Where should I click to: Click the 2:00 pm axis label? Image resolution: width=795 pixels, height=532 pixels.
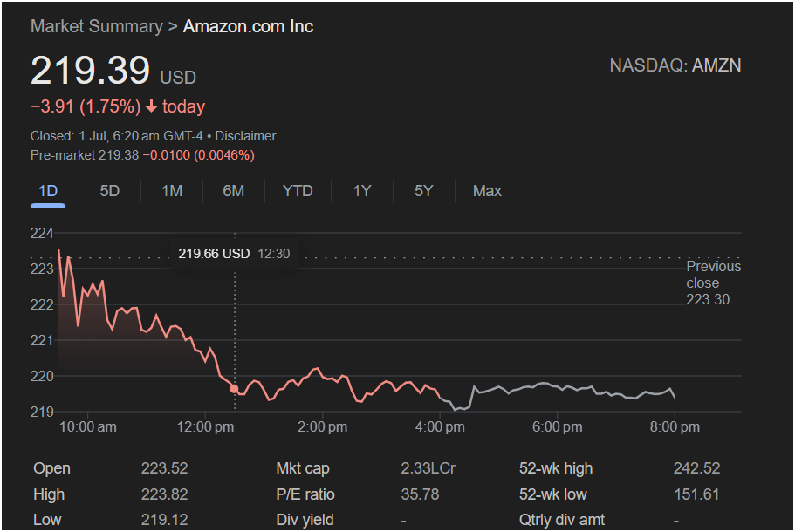(323, 426)
